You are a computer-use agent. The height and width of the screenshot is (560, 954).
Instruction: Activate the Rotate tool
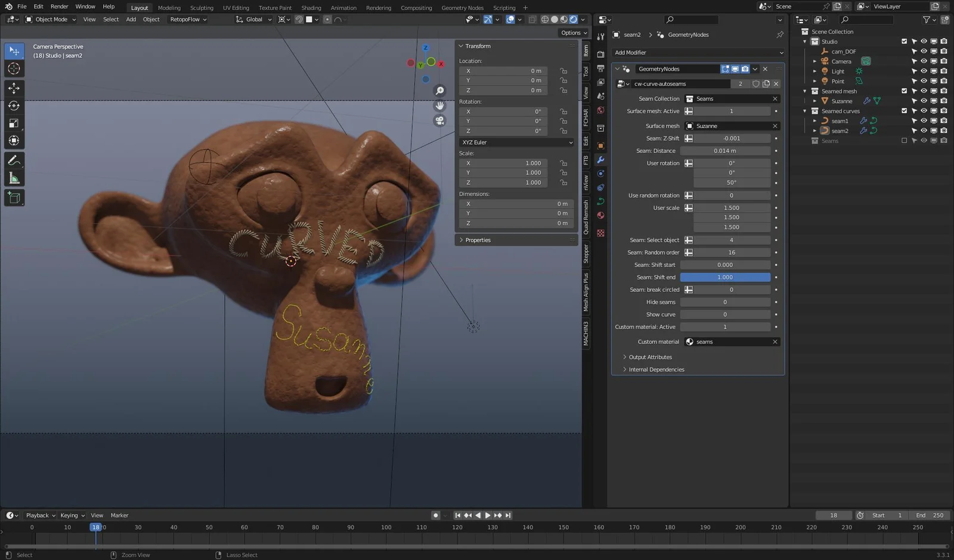coord(14,105)
